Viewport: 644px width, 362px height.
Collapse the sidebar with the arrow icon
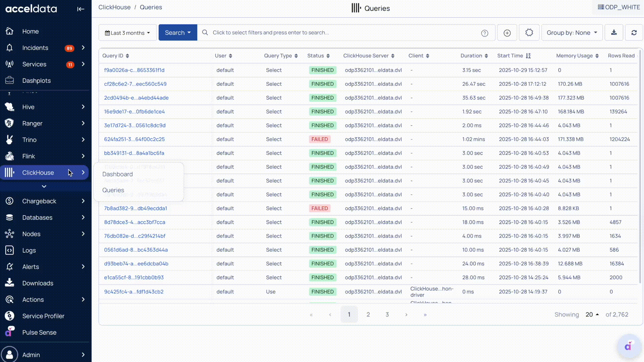tap(80, 9)
